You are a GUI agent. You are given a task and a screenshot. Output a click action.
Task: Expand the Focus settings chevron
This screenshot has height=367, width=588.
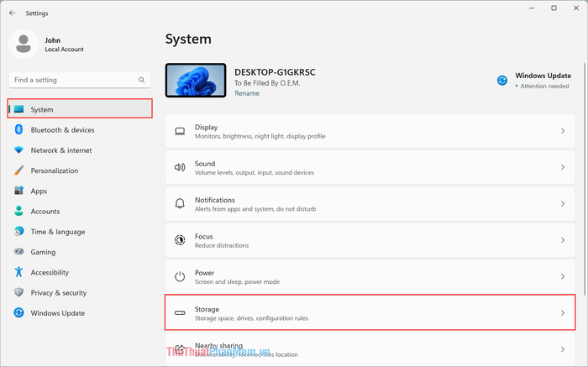tap(563, 240)
